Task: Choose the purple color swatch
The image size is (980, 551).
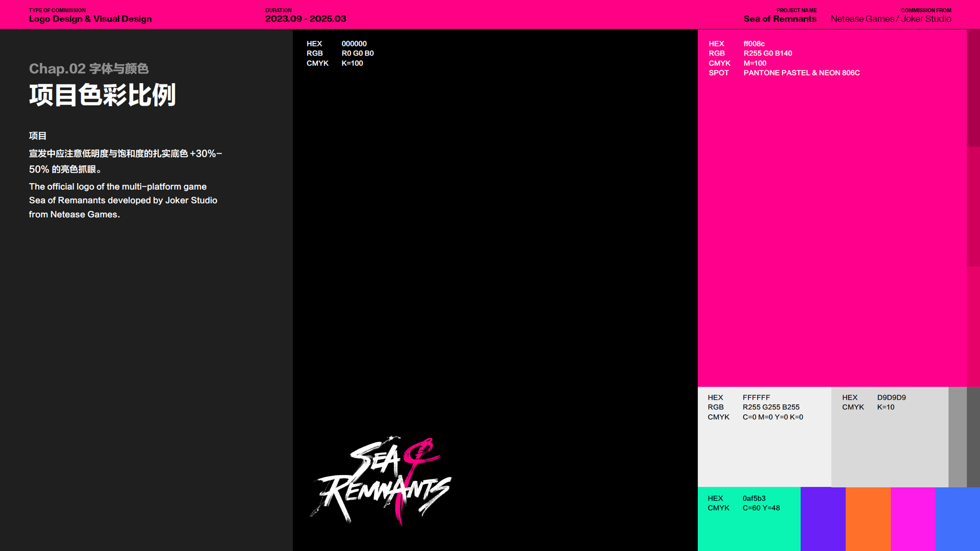Action: 823,519
